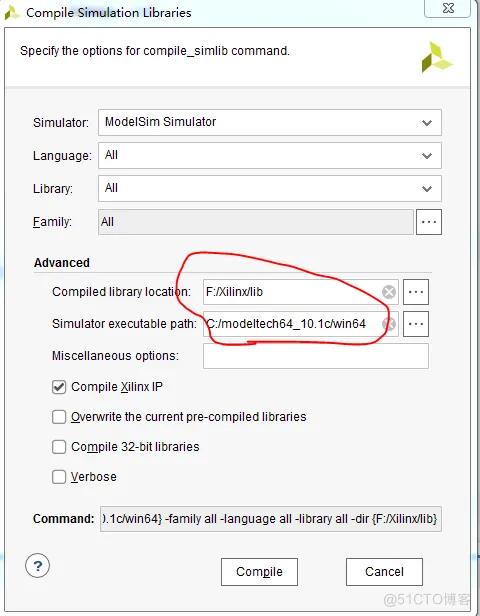Click the 'Miscellaneous options:' label
The width and height of the screenshot is (480, 616).
point(115,356)
